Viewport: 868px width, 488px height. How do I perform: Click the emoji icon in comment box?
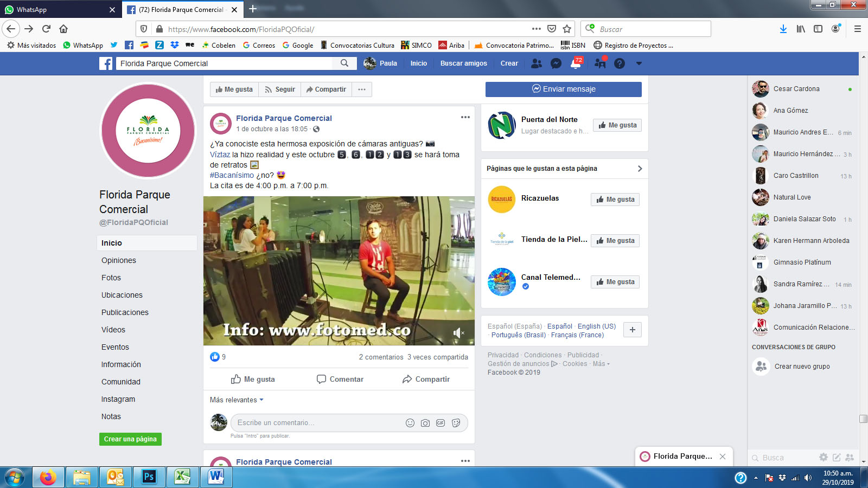(x=410, y=423)
